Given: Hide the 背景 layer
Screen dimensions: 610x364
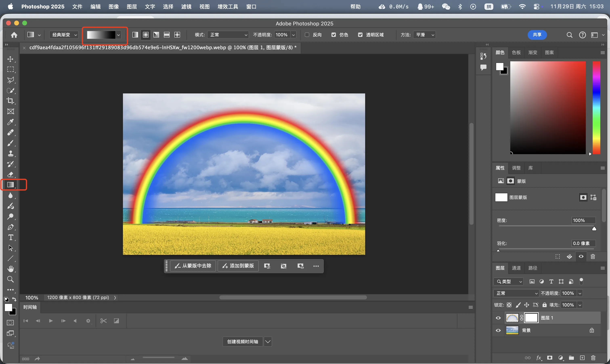Looking at the screenshot, I should (498, 330).
